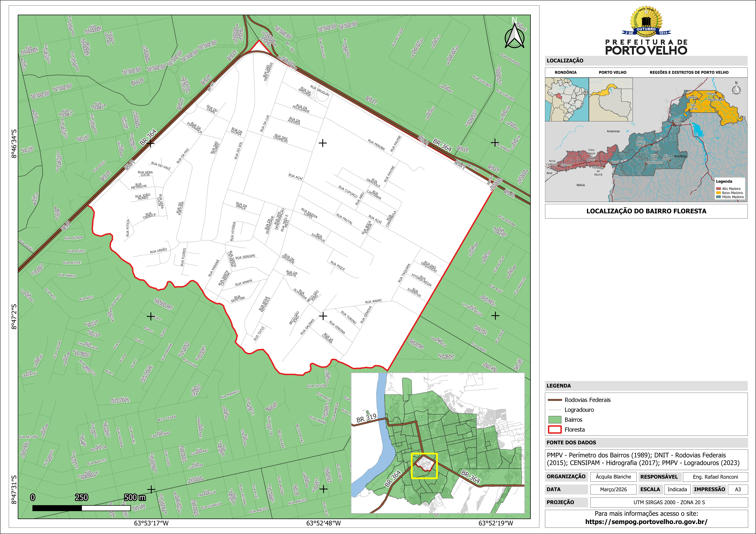Click the Alto Madeira legend color square
Viewport: 756px width, 534px height.
[718, 189]
